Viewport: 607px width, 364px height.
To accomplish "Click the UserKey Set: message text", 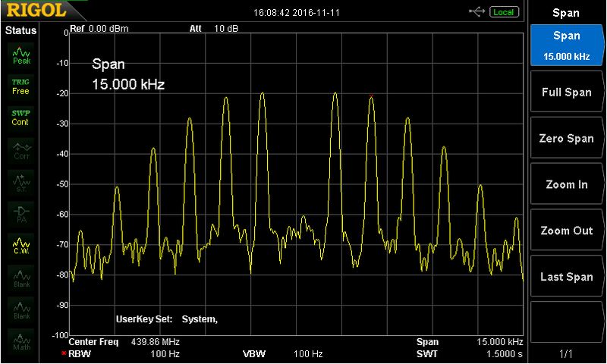I will click(144, 319).
